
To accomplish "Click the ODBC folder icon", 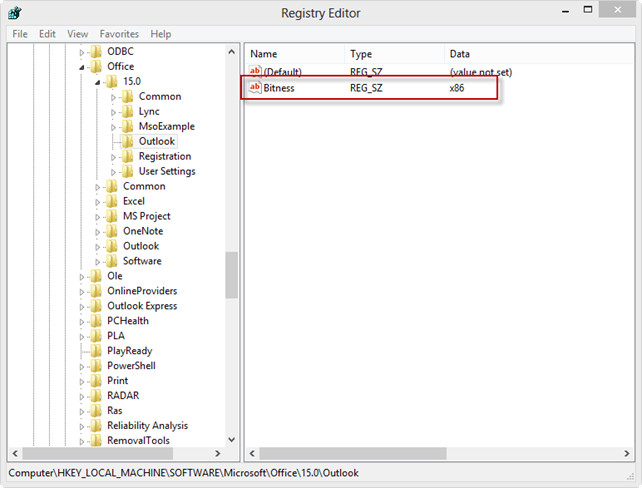I will coord(96,52).
